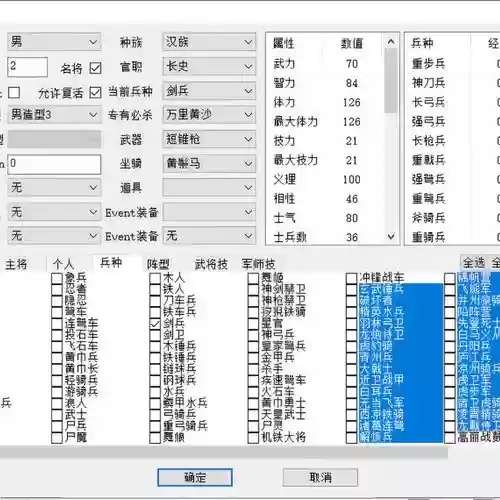The height and width of the screenshot is (500, 500).
Task: Open the 武器 dropdown showing 短锥枪
Action: pyautogui.click(x=209, y=139)
